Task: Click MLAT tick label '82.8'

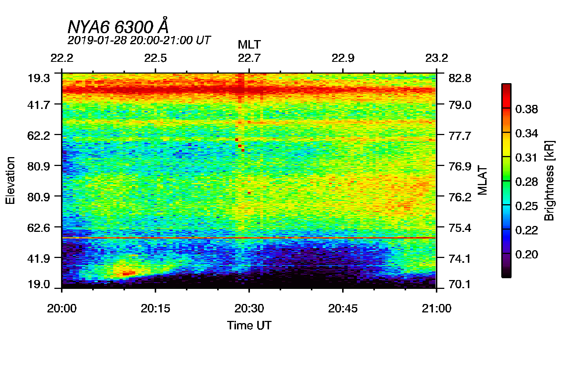Action: pos(460,78)
